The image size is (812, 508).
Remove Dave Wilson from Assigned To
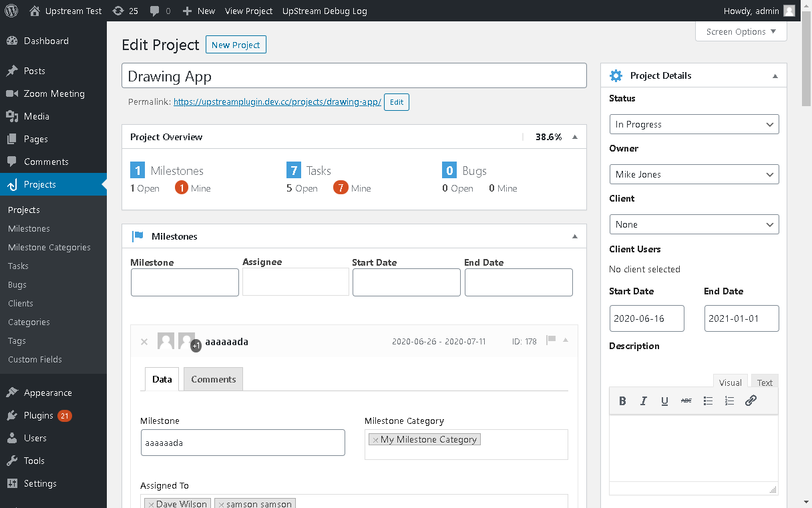pos(151,504)
